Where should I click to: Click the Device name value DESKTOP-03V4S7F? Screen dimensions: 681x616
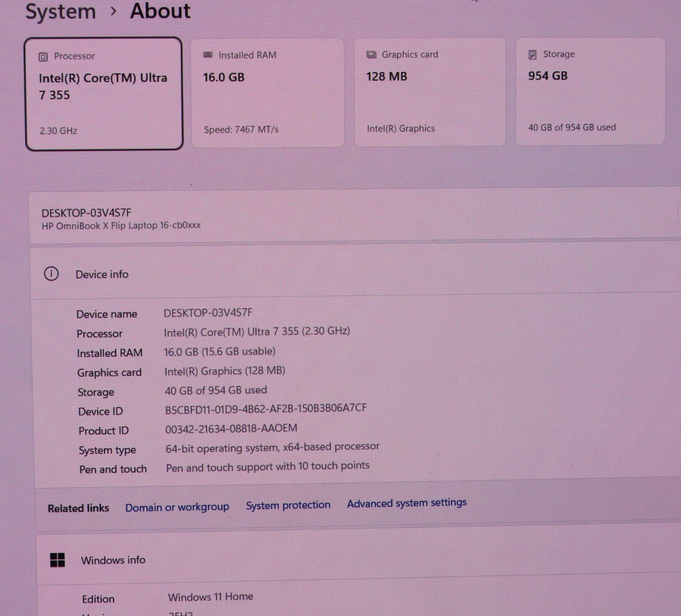point(208,313)
